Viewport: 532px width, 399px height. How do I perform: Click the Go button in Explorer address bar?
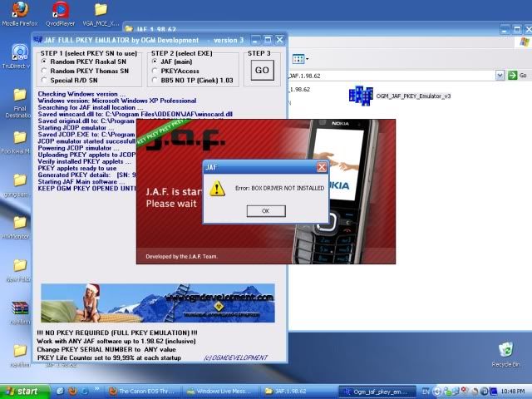(x=518, y=76)
